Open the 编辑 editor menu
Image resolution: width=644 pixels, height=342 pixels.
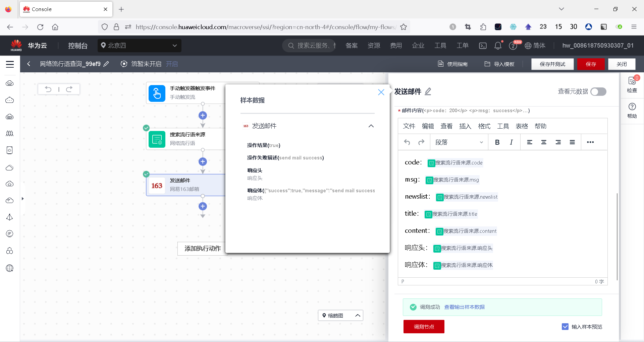428,126
